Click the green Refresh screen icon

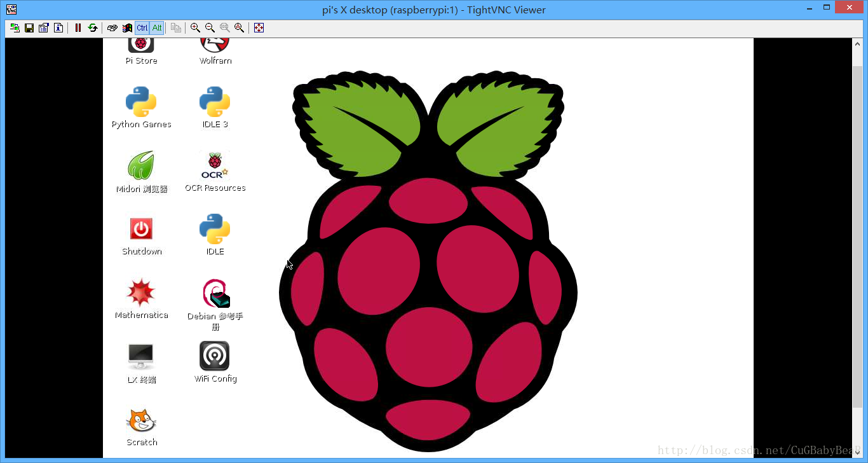click(93, 28)
